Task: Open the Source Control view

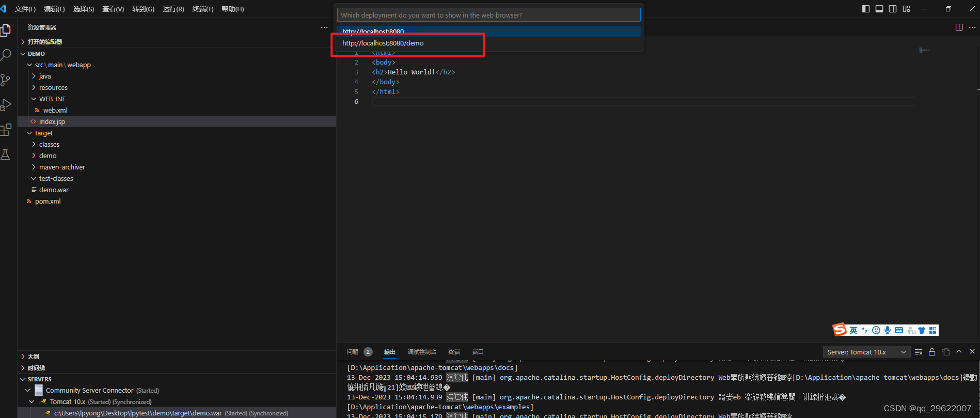Action: pyautogui.click(x=6, y=80)
